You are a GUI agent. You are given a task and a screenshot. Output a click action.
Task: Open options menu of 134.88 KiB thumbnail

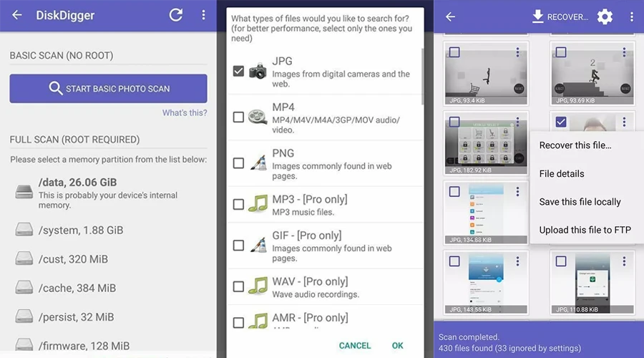coord(517,192)
